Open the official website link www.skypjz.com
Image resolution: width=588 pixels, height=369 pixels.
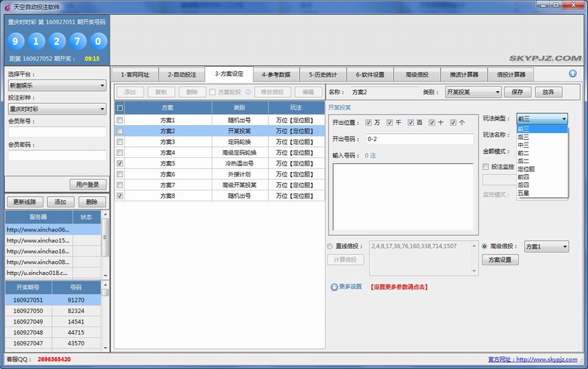(x=548, y=359)
